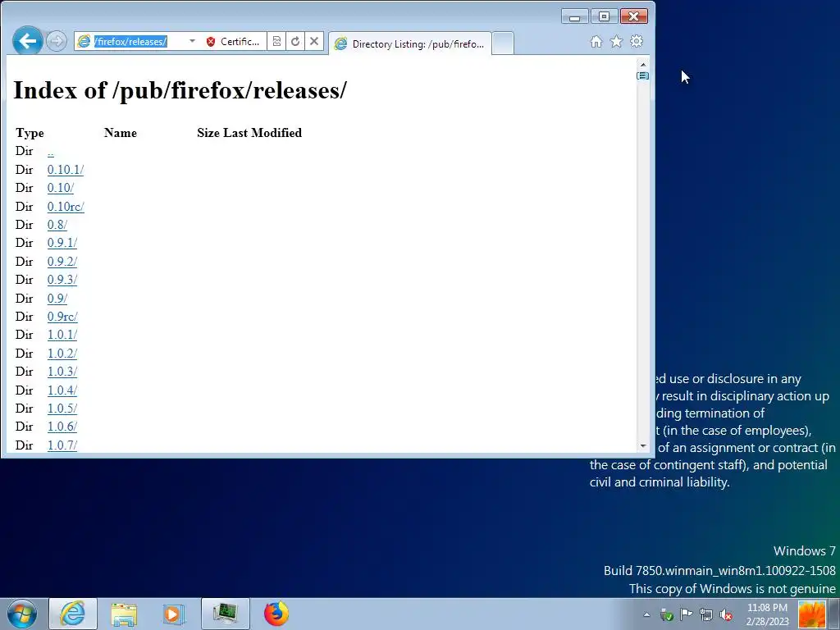Screen dimensions: 840x630
Task: Refresh the directory listing page
Action: (295, 41)
